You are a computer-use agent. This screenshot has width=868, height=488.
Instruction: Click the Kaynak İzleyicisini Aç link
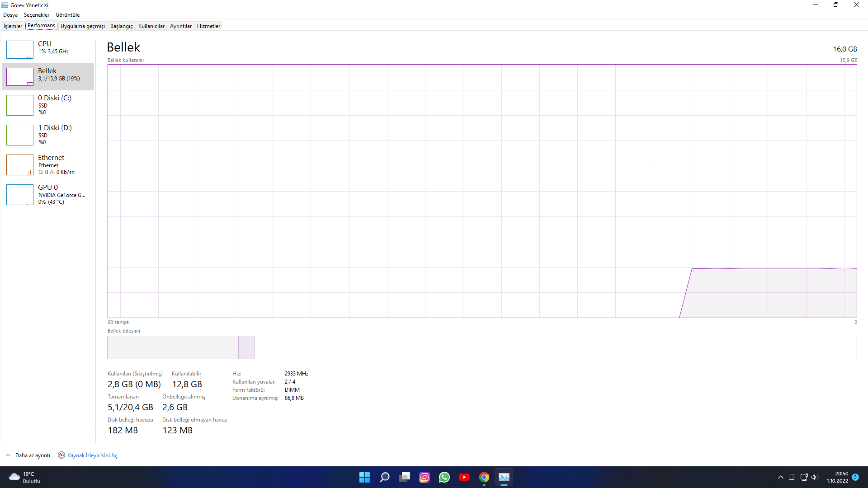92,455
